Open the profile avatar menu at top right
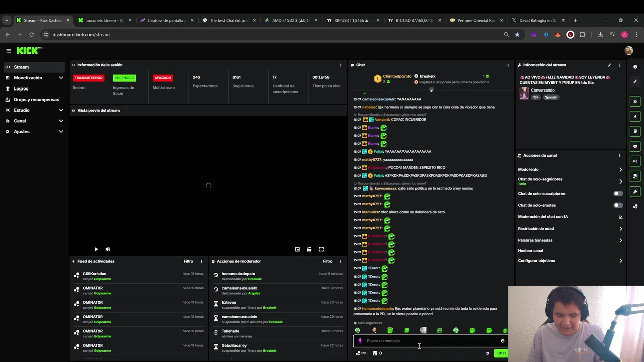Screen dimensions: 644x362 tap(628, 51)
